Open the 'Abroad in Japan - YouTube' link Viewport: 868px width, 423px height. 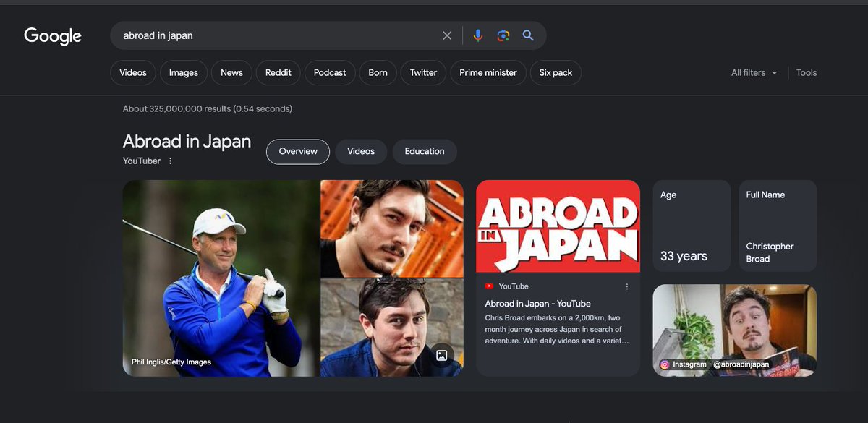pyautogui.click(x=537, y=304)
